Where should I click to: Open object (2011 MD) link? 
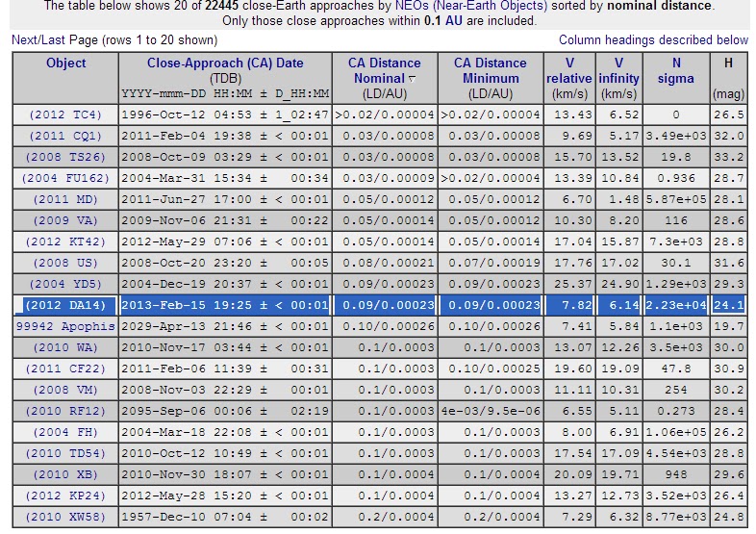[x=65, y=200]
